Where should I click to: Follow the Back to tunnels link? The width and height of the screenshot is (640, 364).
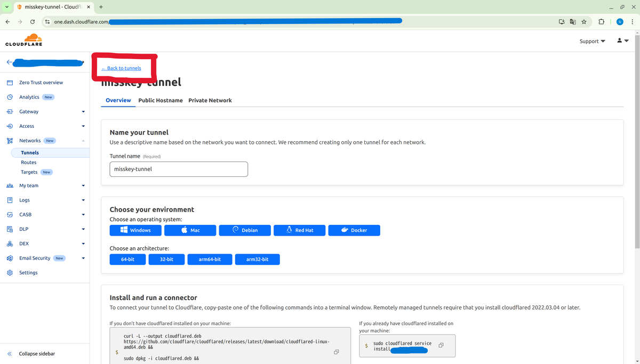coord(121,68)
